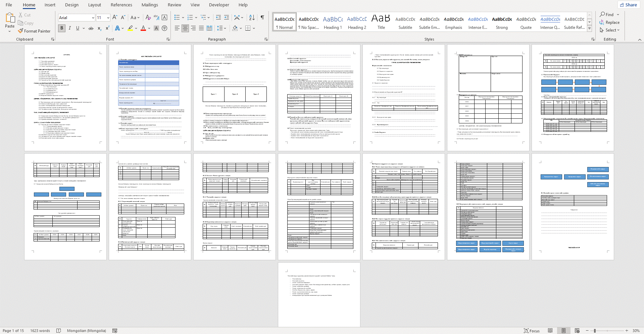The image size is (644, 334).
Task: Open the References tab
Action: pyautogui.click(x=121, y=5)
